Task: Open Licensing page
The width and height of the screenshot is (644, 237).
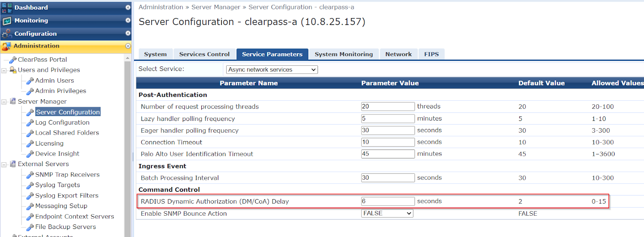Action: coord(50,143)
